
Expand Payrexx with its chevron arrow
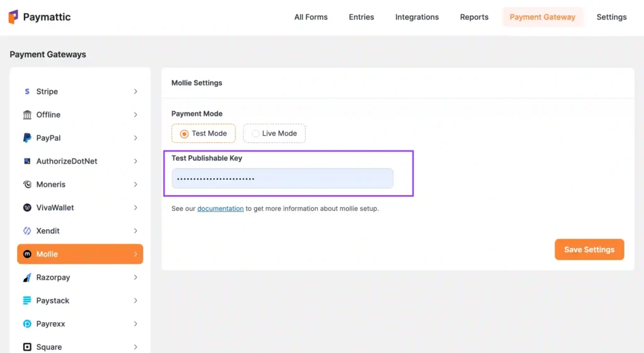pyautogui.click(x=136, y=324)
